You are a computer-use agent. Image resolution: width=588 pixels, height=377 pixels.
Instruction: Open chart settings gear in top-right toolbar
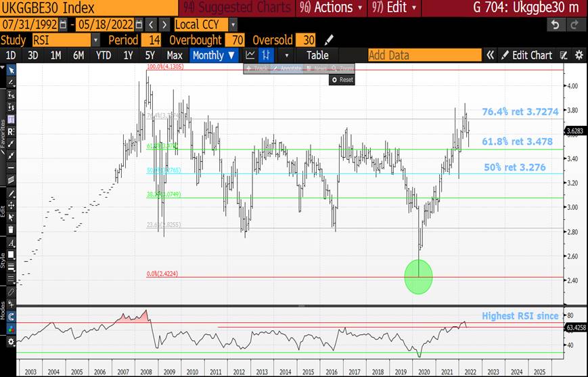coord(579,56)
